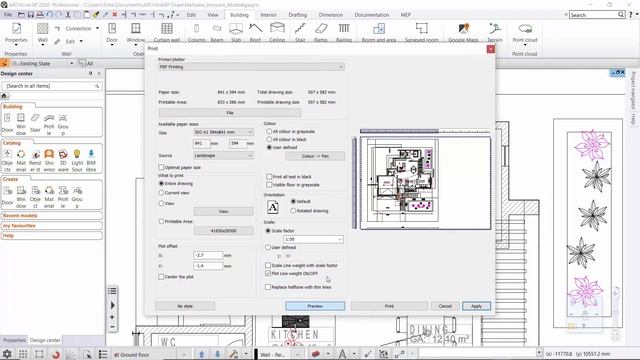Screen dimensions: 640x360
Task: Click the Apply button
Action: 476,306
